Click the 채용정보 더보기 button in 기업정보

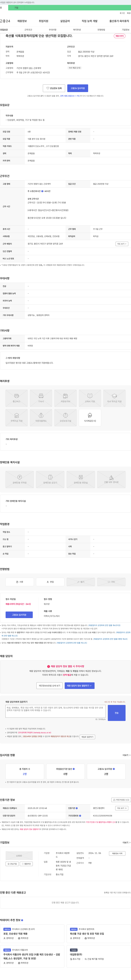[117, 853]
